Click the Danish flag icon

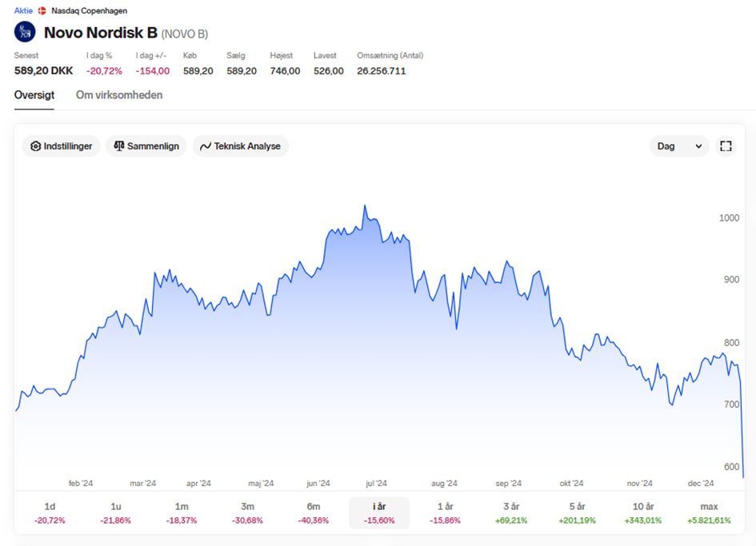point(42,10)
